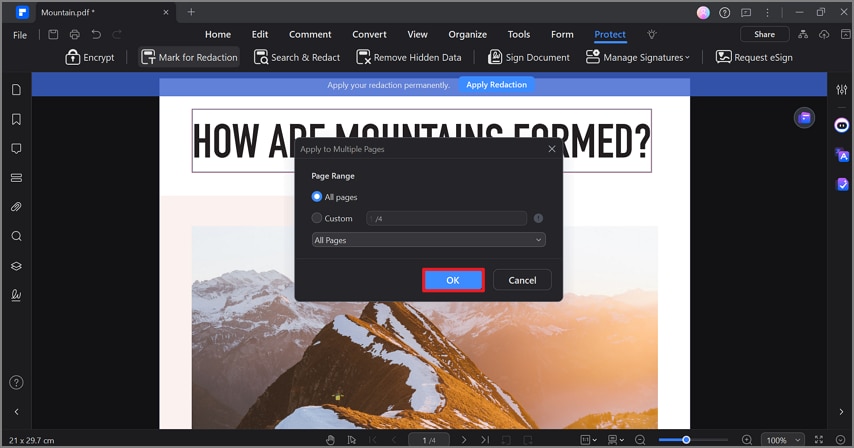Open the AI assistant robot icon
Screen dimensions: 854x448
point(841,126)
